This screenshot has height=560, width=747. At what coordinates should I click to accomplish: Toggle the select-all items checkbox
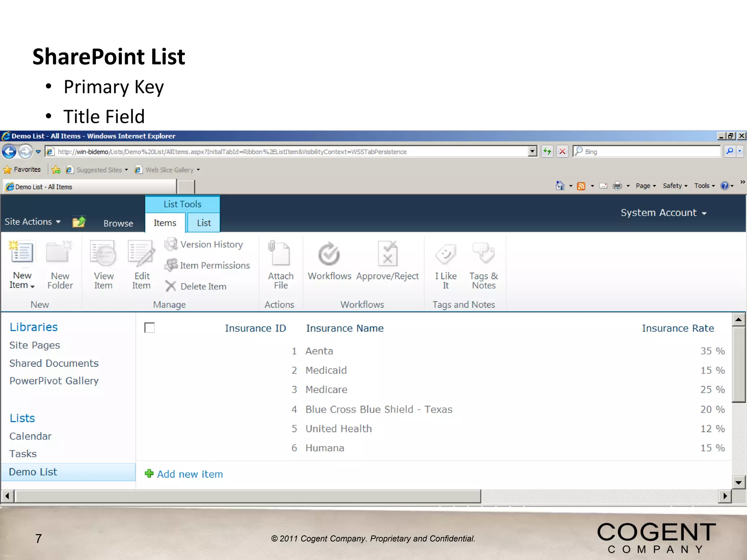pyautogui.click(x=150, y=328)
